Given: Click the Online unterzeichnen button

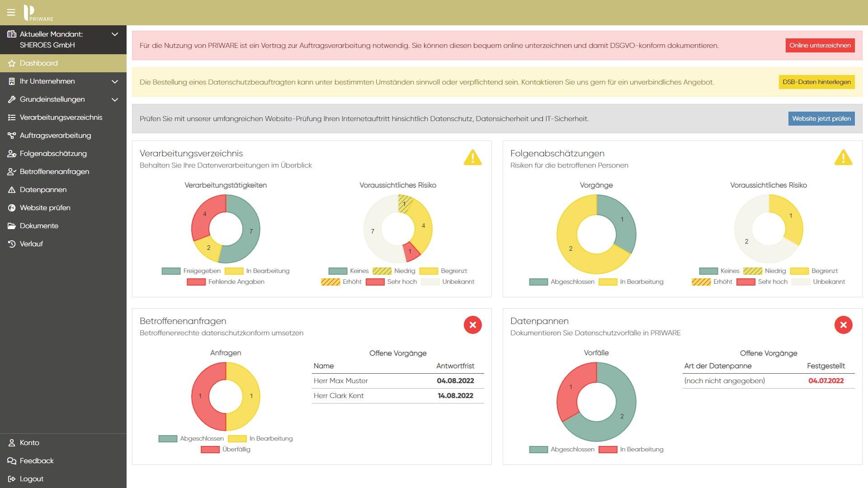Looking at the screenshot, I should (820, 45).
